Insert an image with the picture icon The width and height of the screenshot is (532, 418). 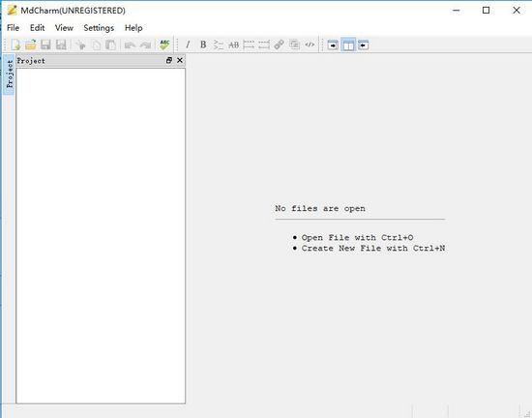pyautogui.click(x=294, y=45)
